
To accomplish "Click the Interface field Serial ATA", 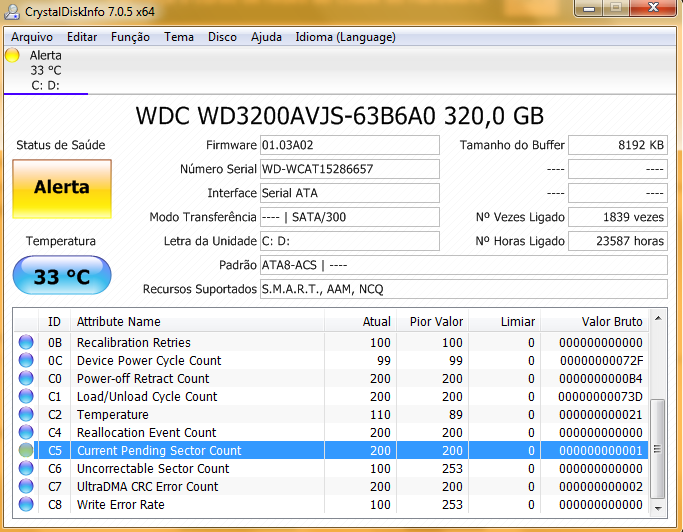I will click(350, 193).
